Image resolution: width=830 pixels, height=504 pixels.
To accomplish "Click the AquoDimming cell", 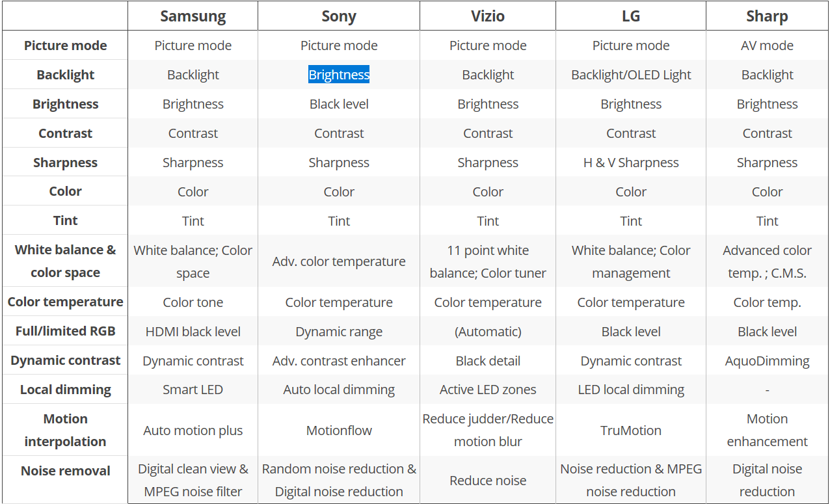I will (x=767, y=361).
